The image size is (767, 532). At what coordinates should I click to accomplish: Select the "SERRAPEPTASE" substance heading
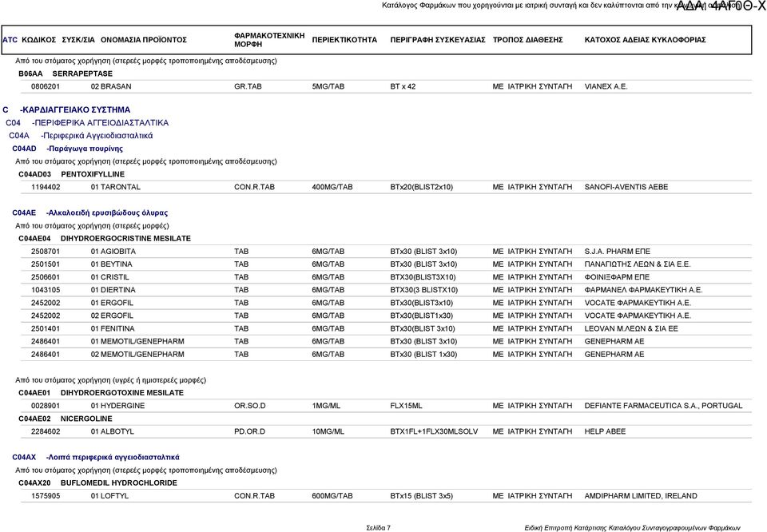pos(82,73)
